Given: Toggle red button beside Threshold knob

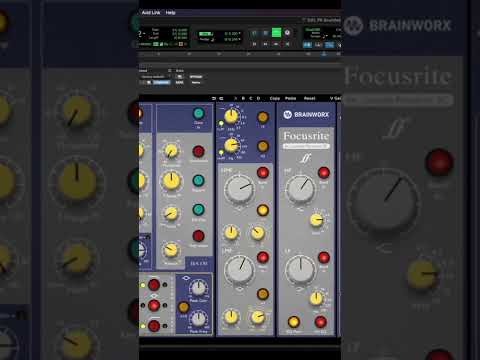Looking at the screenshot, I should point(198,151).
